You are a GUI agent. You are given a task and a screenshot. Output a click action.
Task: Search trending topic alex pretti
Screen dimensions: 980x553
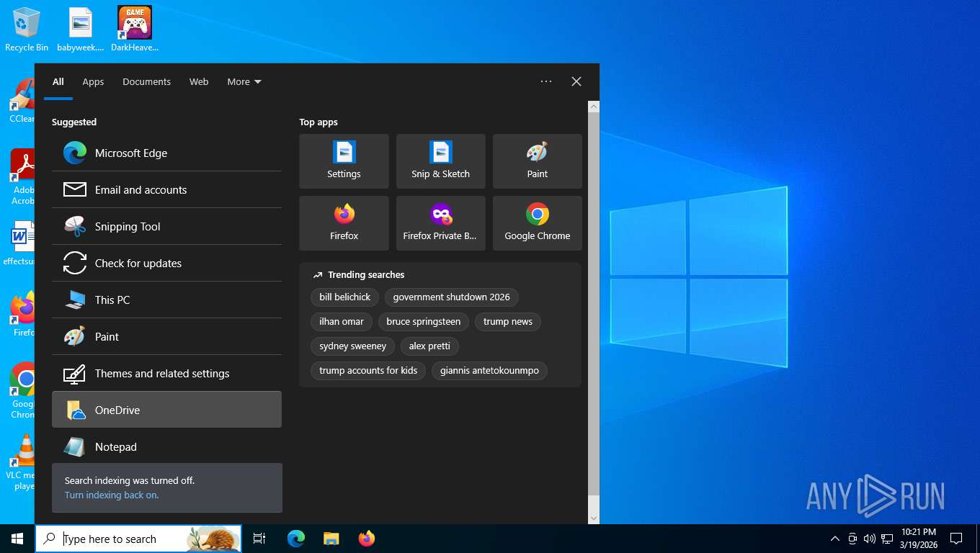[429, 346]
